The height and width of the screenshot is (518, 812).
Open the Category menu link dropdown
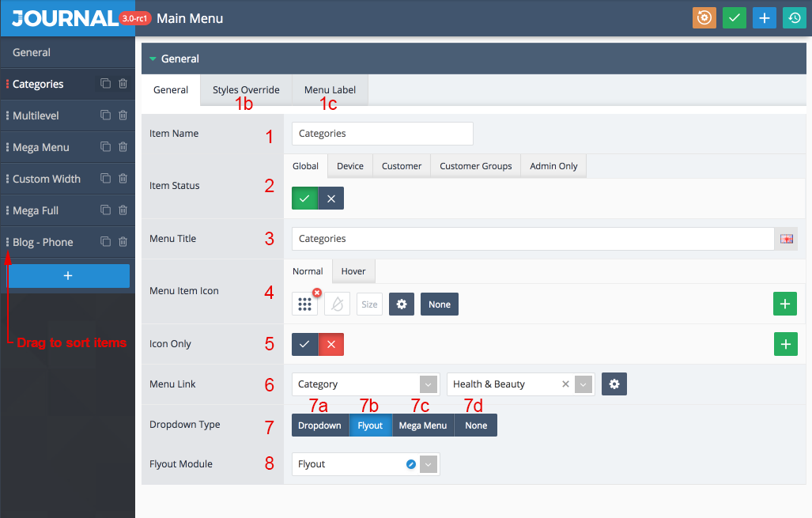click(x=365, y=384)
